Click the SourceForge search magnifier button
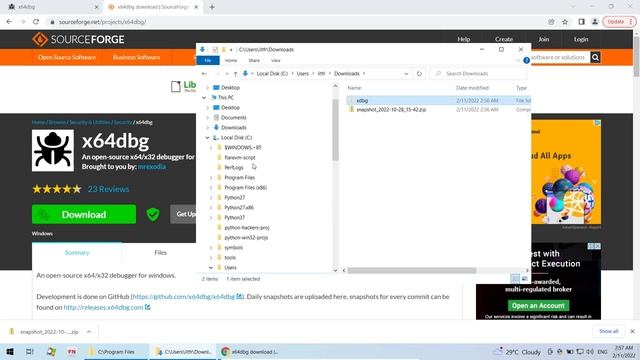This screenshot has height=360, width=640. (x=595, y=58)
